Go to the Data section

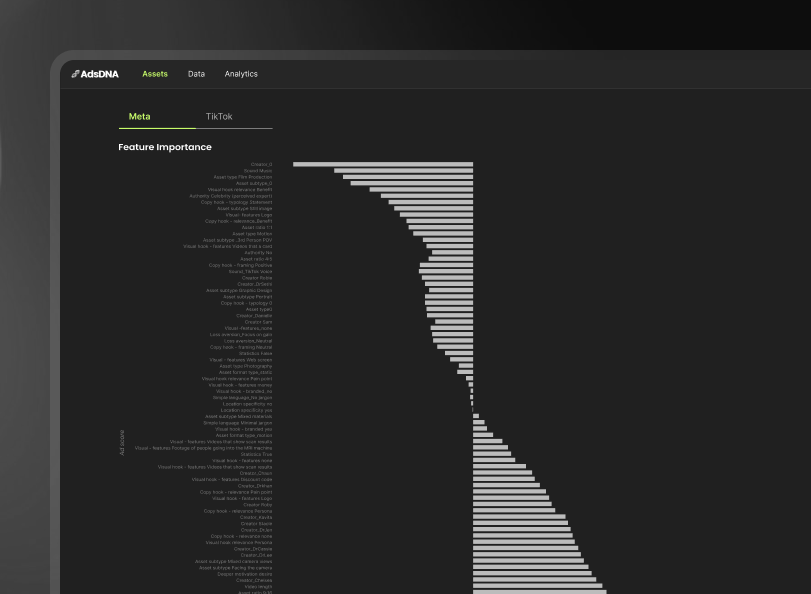tap(196, 74)
